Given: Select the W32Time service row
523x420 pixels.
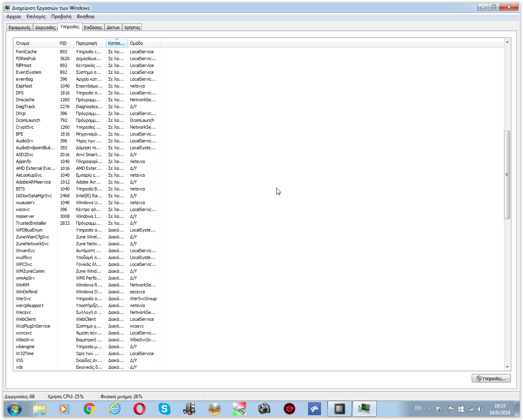Looking at the screenshot, I should pyautogui.click(x=87, y=353).
